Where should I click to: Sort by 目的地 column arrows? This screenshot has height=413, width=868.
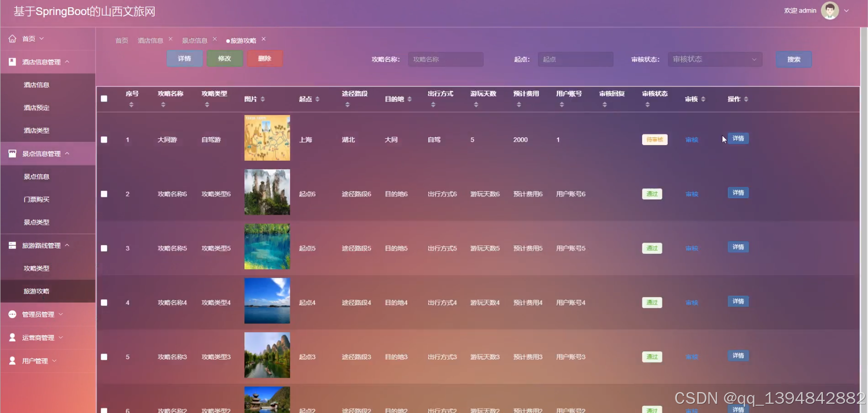pyautogui.click(x=410, y=99)
